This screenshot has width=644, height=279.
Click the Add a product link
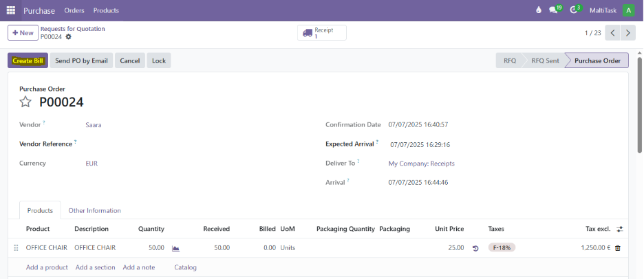47,267
